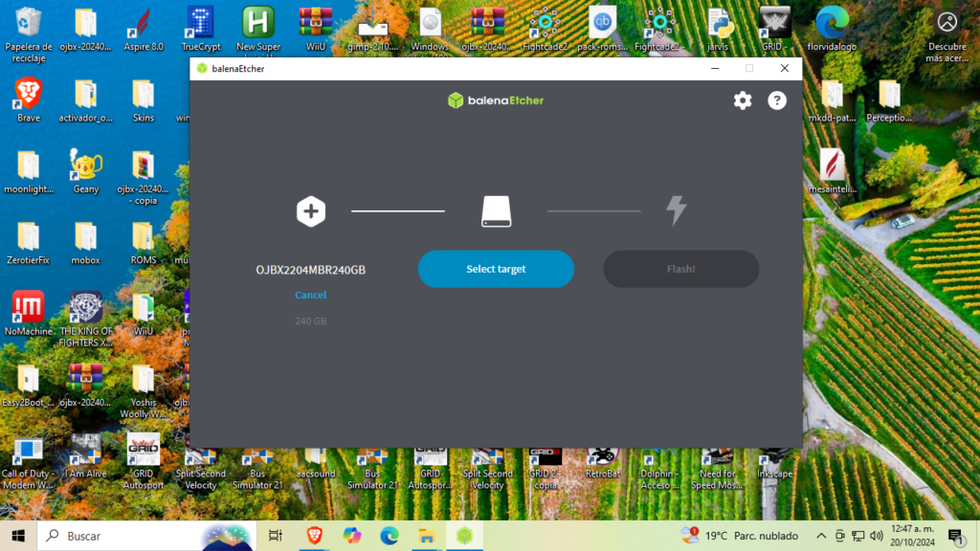Select the Brave desktop shortcut
The width and height of the screenshot is (980, 551).
tap(28, 99)
